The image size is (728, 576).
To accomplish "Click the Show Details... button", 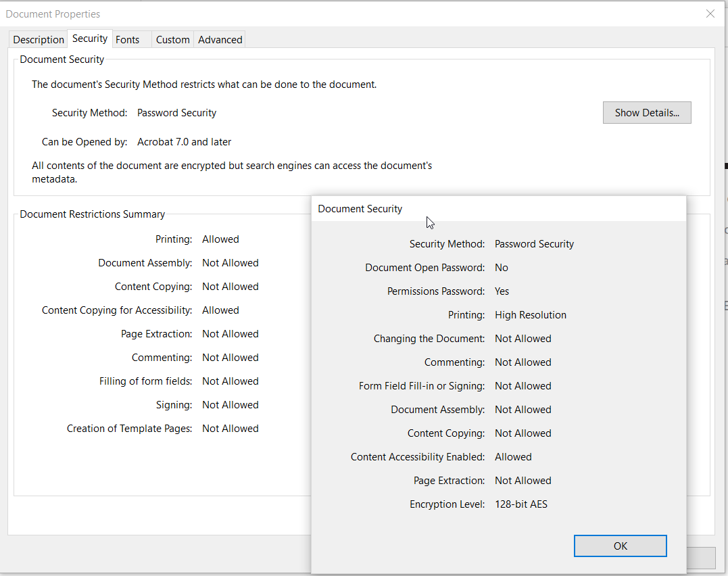I will click(647, 112).
